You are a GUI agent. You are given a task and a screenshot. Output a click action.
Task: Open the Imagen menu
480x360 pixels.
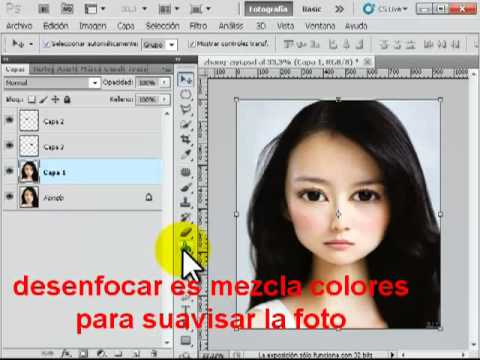click(x=93, y=26)
